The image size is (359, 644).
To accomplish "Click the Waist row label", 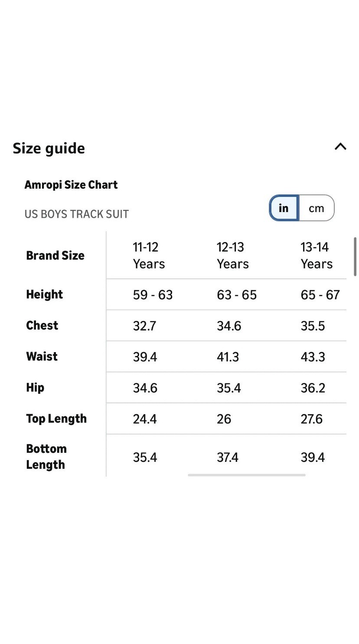I will coord(42,356).
